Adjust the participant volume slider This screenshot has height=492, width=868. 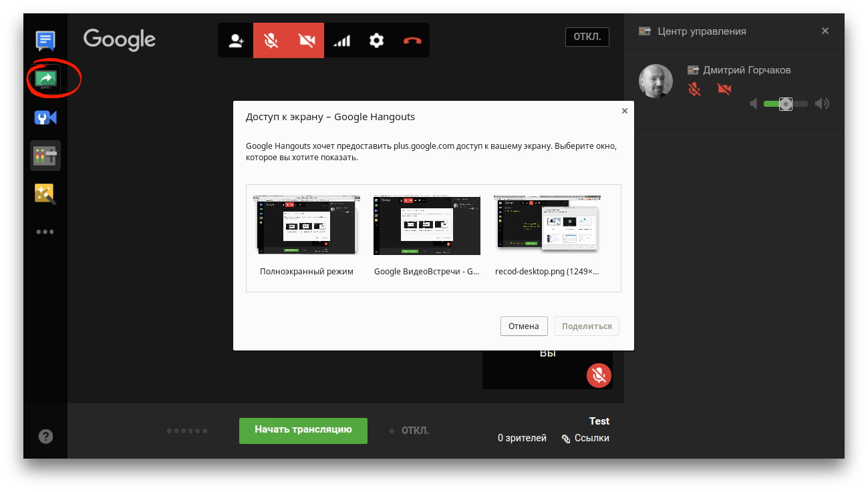pyautogui.click(x=786, y=104)
